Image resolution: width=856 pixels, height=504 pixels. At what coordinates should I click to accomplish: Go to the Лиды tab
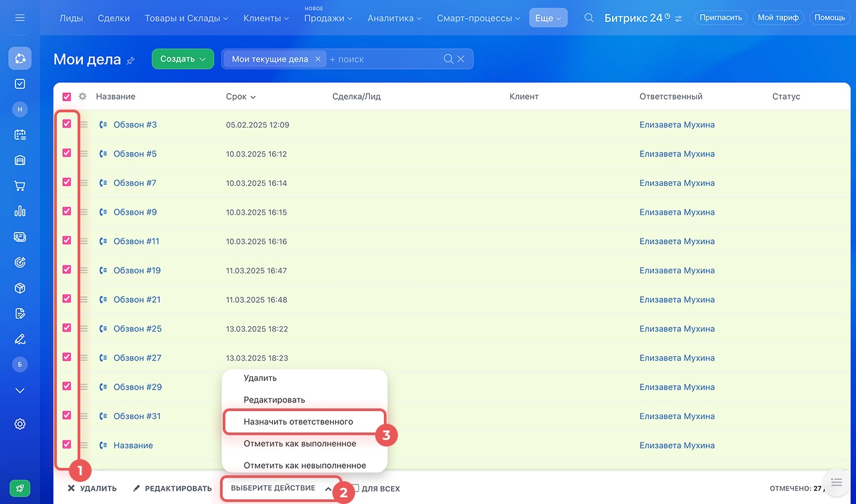point(71,18)
